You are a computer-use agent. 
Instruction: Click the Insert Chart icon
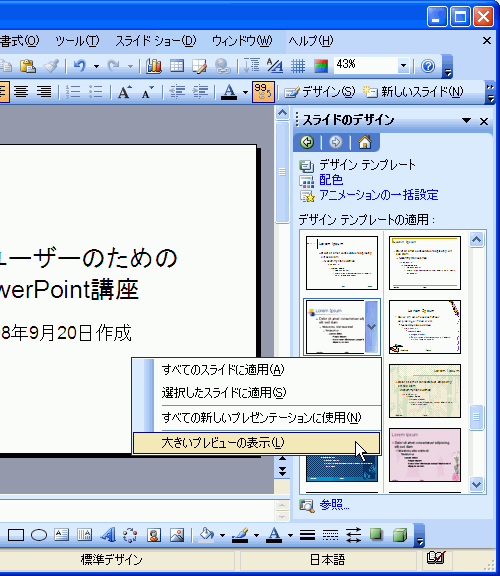(154, 66)
